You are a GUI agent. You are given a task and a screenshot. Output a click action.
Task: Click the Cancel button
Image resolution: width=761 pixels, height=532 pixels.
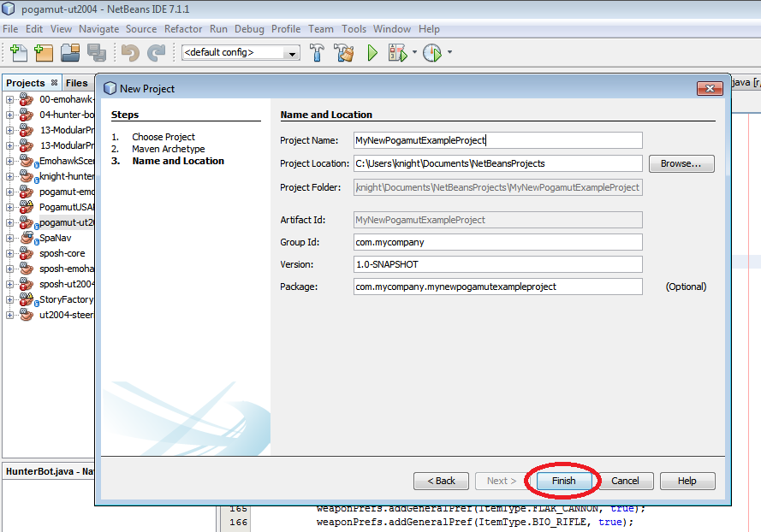[x=625, y=481]
